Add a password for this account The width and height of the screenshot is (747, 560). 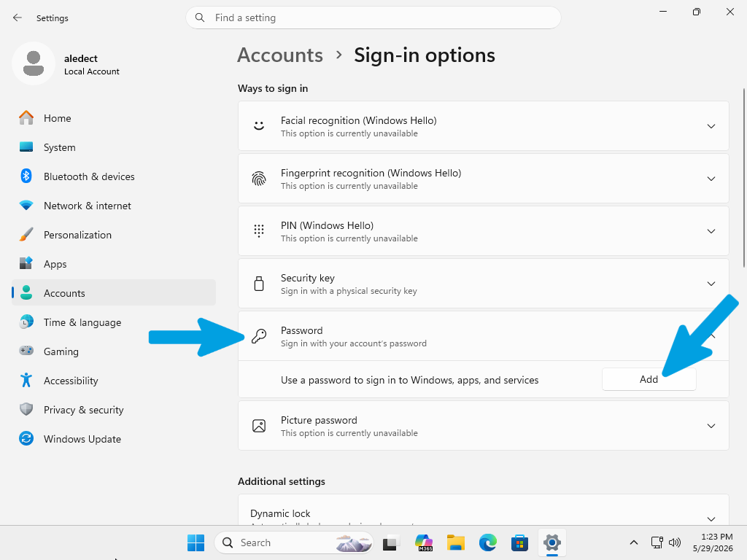[x=649, y=379]
